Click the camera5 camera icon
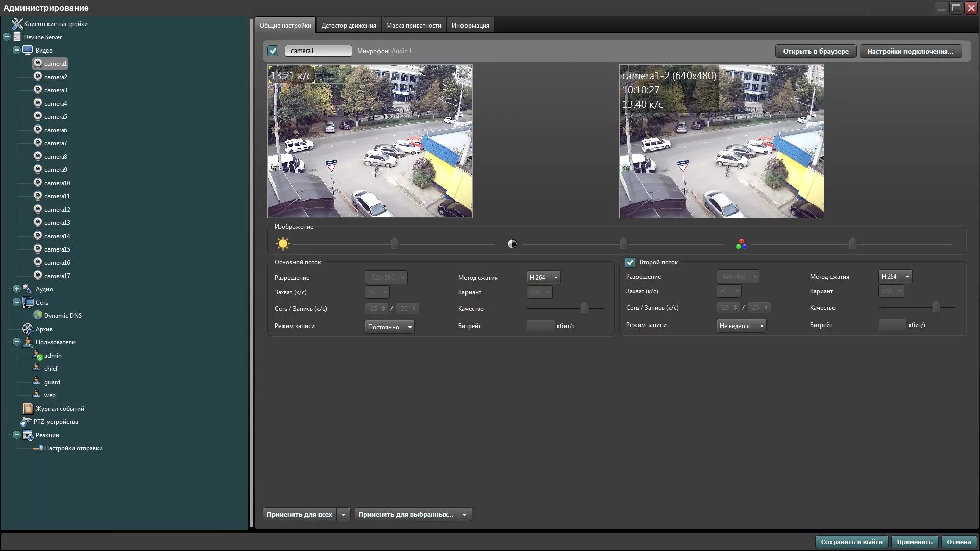Viewport: 980px width, 551px height. tap(38, 116)
